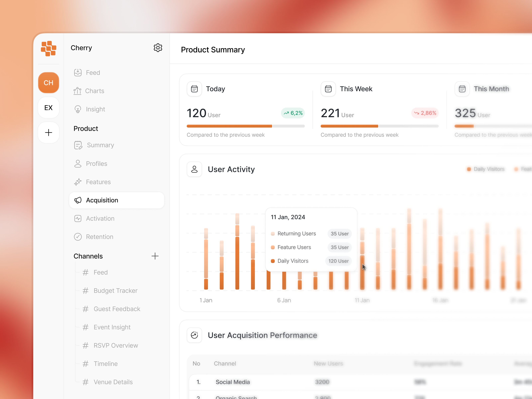
Task: Click the Features sparkle icon
Action: pos(78,182)
